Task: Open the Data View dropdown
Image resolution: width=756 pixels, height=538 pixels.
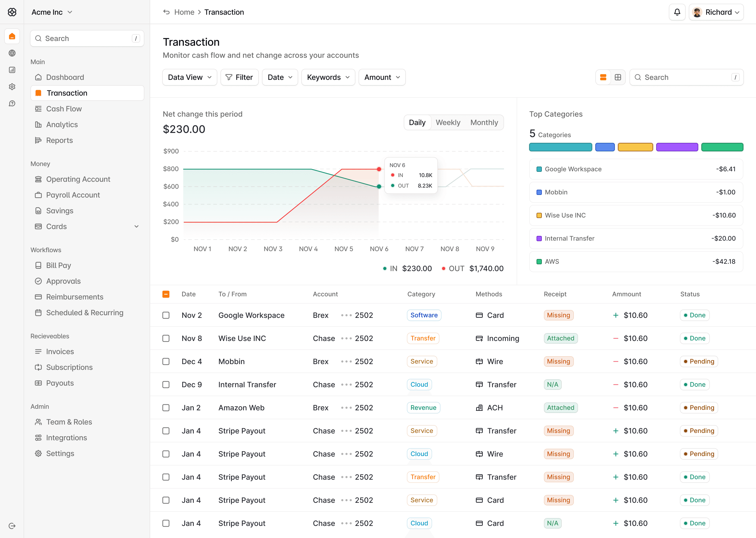Action: tap(189, 77)
